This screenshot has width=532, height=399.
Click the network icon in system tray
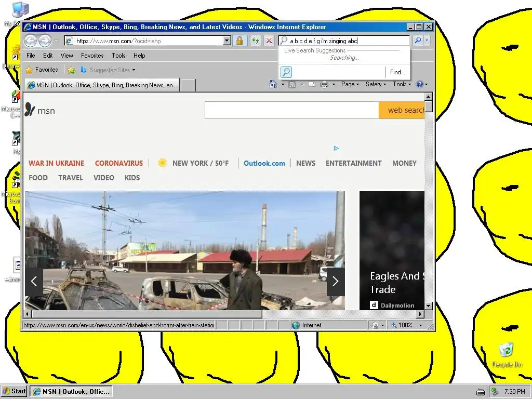495,392
